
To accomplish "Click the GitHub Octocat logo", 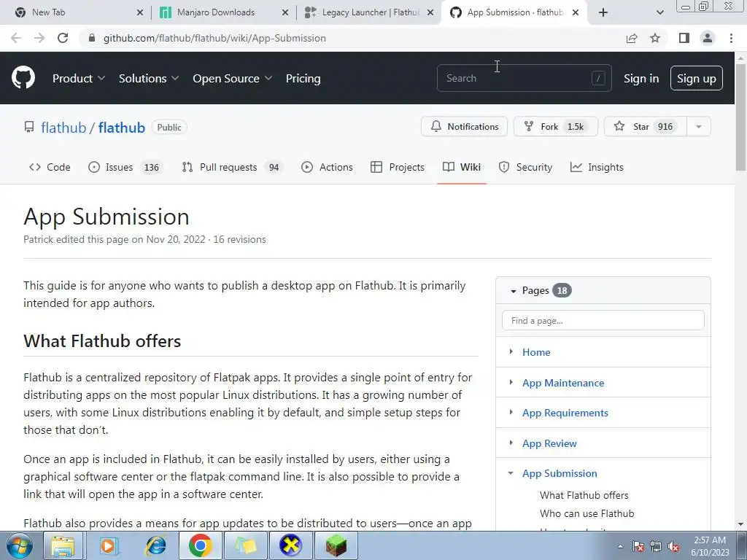I will (x=23, y=77).
